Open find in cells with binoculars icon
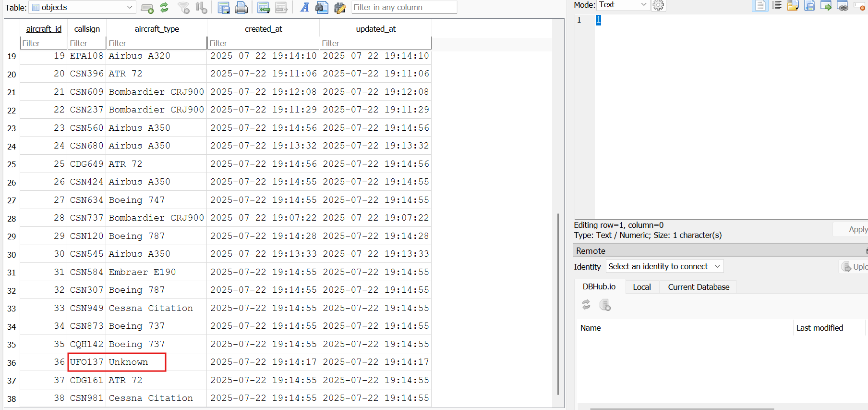 click(322, 8)
